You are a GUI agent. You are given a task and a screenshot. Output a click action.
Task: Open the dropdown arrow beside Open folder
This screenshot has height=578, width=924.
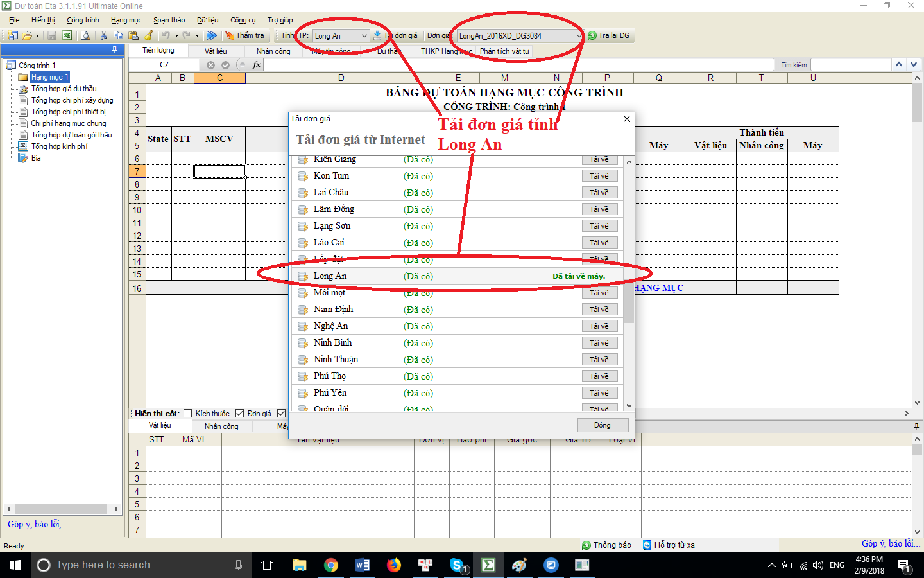coord(37,36)
